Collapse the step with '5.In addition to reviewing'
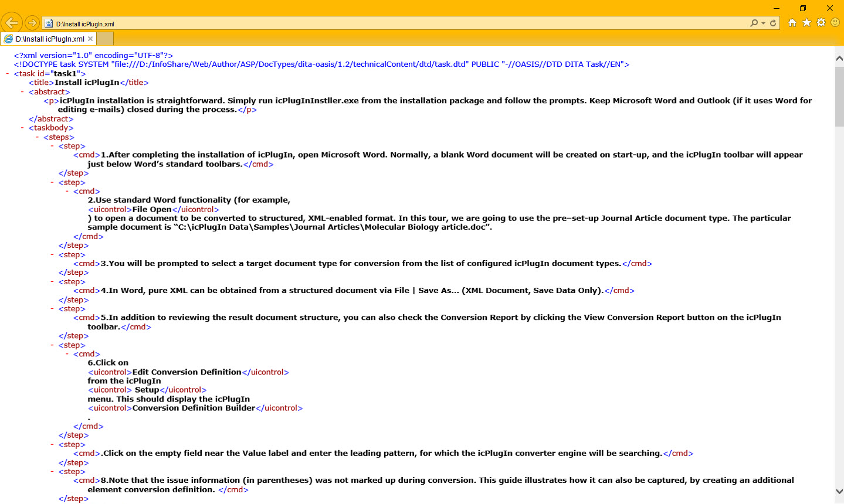Viewport: 844px width, 504px height. pyautogui.click(x=52, y=308)
